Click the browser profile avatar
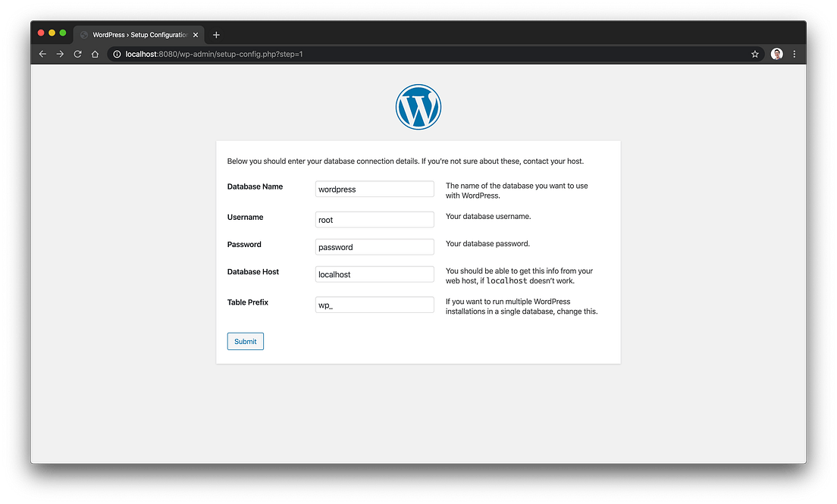The image size is (837, 504). 776,54
